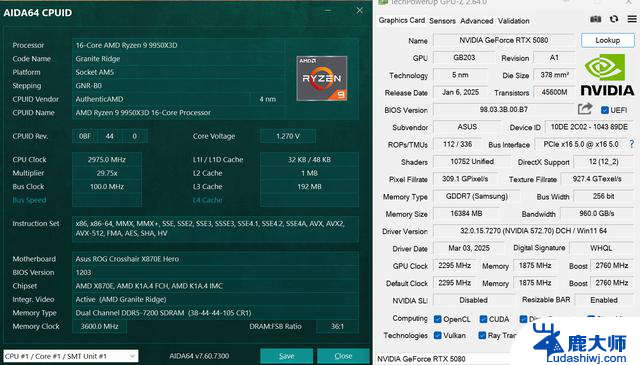This screenshot has height=365, width=640.
Task: Click the AuthenticAMD vendor value
Action: tap(99, 99)
